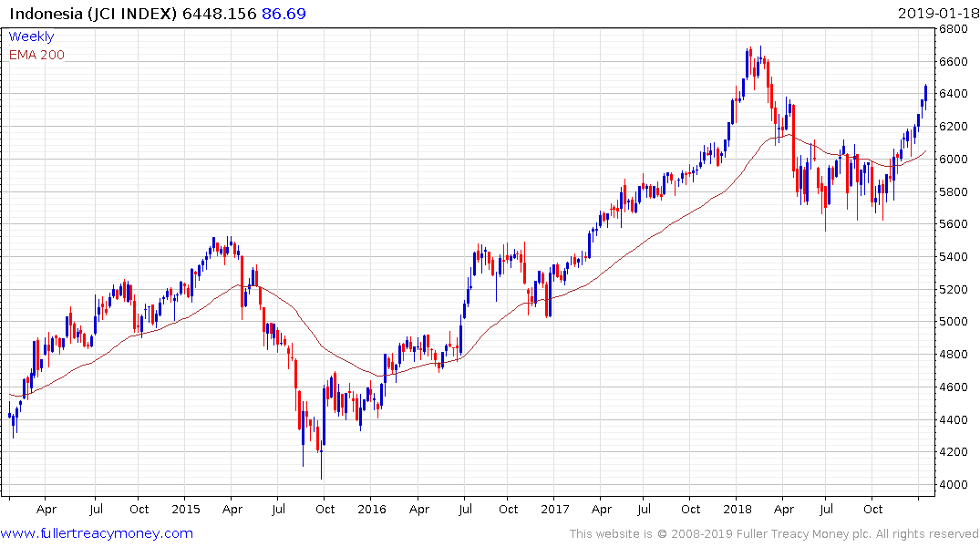Click the 6600 price axis label

click(x=954, y=61)
